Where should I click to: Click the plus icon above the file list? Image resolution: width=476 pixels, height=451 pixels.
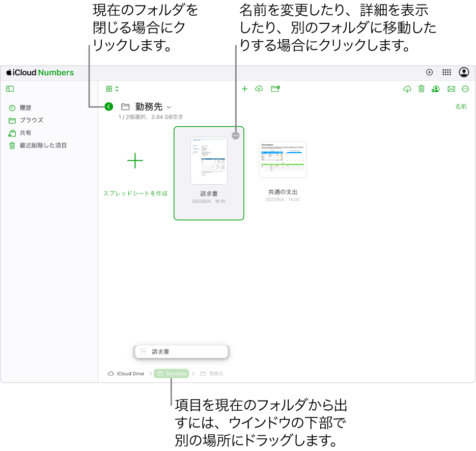tap(244, 89)
